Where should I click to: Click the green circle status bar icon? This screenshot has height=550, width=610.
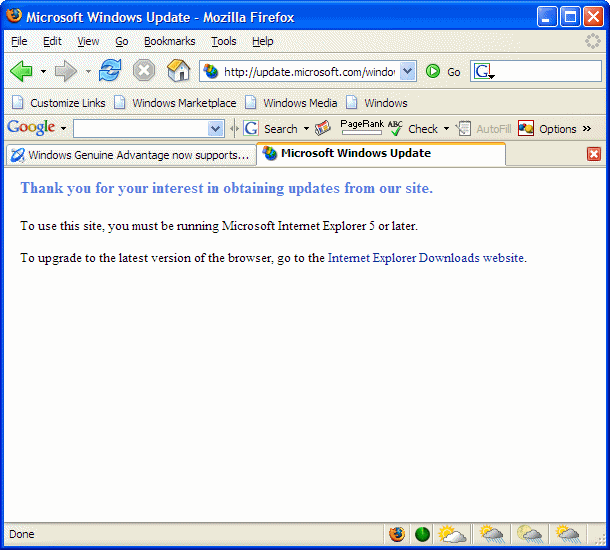coord(422,534)
